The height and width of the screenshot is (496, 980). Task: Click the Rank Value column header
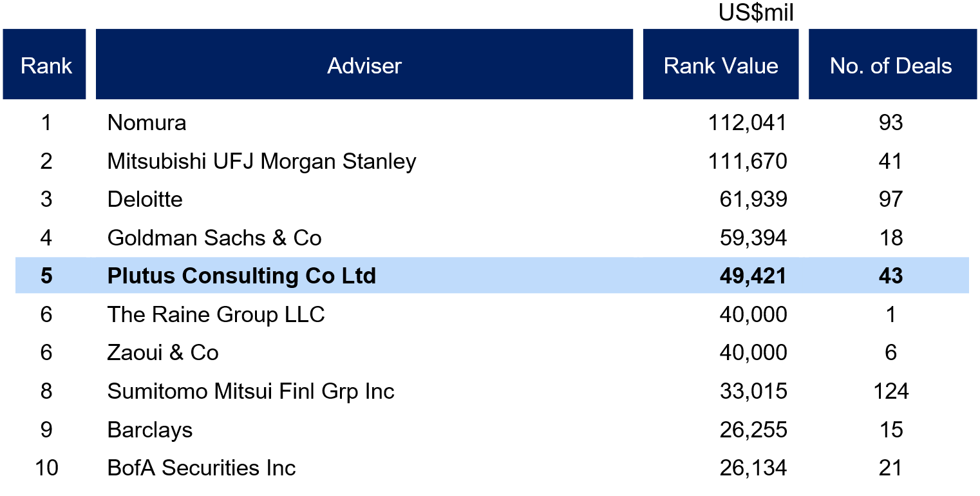click(x=721, y=64)
